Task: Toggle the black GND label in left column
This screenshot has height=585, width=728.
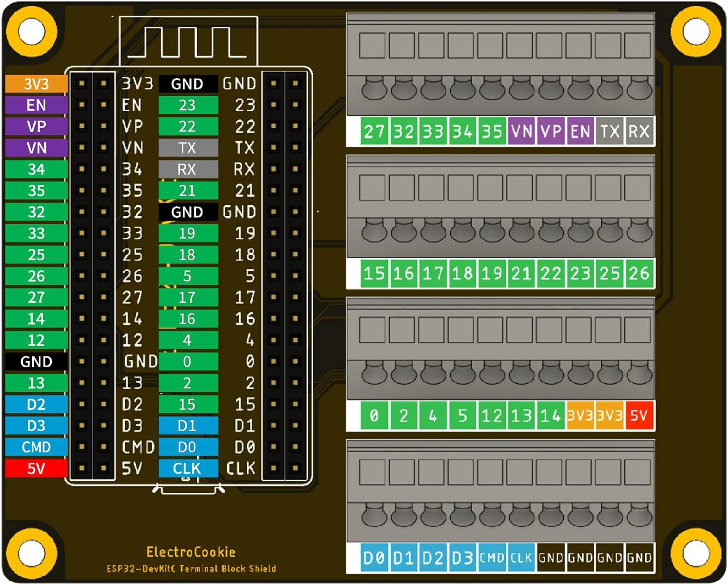Action: tap(34, 361)
